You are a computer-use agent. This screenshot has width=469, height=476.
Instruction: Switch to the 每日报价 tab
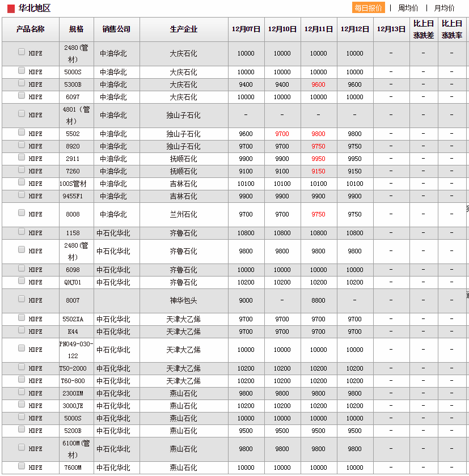point(368,8)
